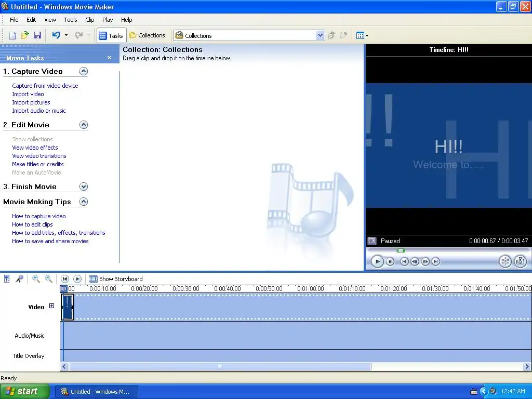The width and height of the screenshot is (532, 399).
Task: Open the Windows Start menu
Action: 24,392
